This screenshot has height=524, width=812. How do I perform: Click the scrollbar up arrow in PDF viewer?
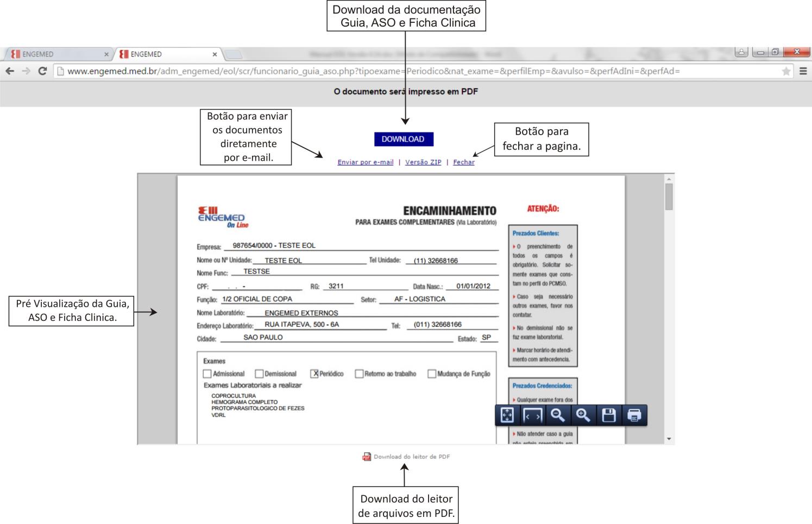(x=669, y=179)
